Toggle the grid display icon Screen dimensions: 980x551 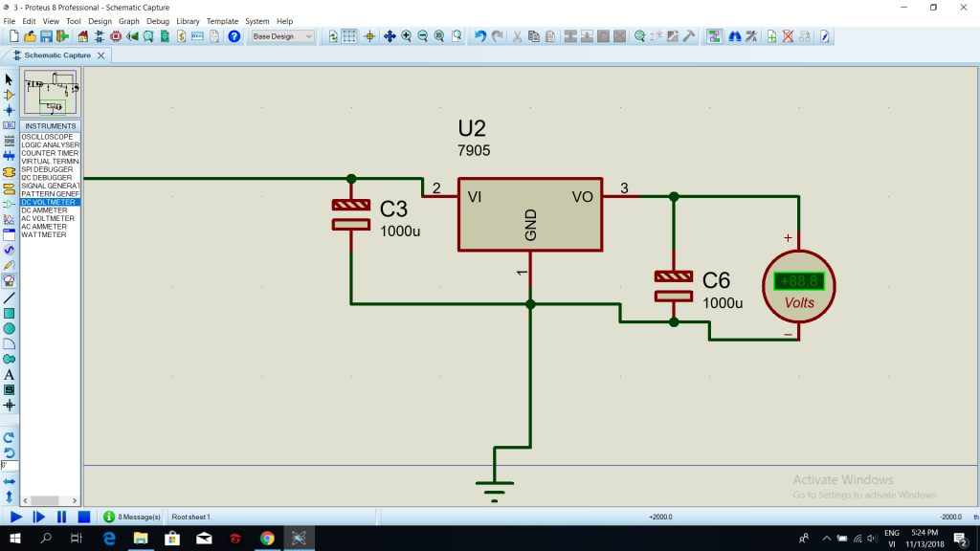coord(349,37)
